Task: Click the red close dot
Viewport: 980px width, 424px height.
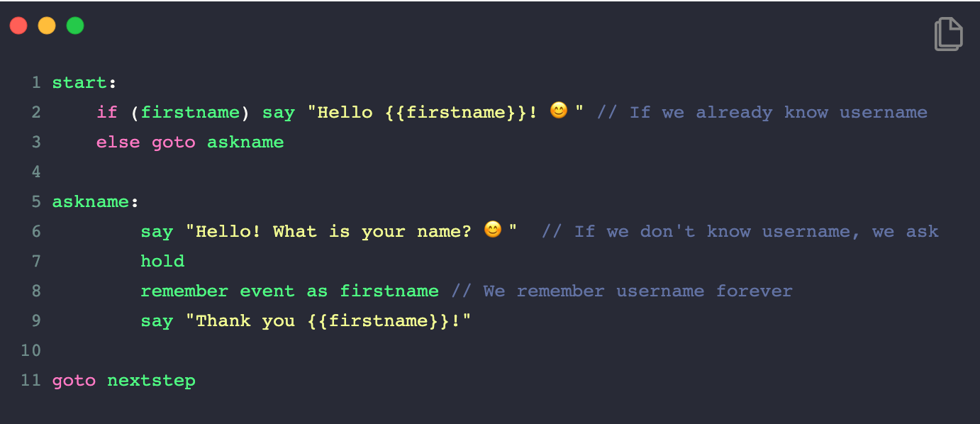Action: click(x=18, y=26)
